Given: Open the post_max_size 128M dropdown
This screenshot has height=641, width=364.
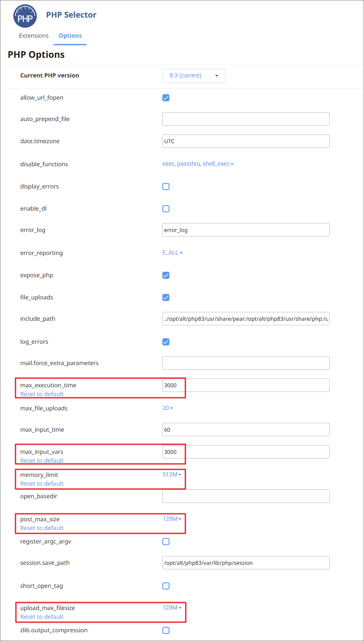Looking at the screenshot, I should point(172,519).
